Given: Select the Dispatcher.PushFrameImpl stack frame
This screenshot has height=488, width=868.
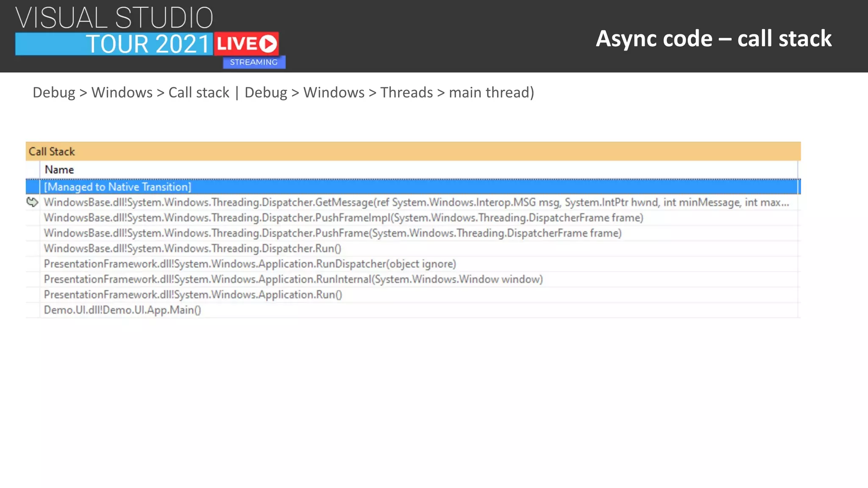Looking at the screenshot, I should coord(413,218).
